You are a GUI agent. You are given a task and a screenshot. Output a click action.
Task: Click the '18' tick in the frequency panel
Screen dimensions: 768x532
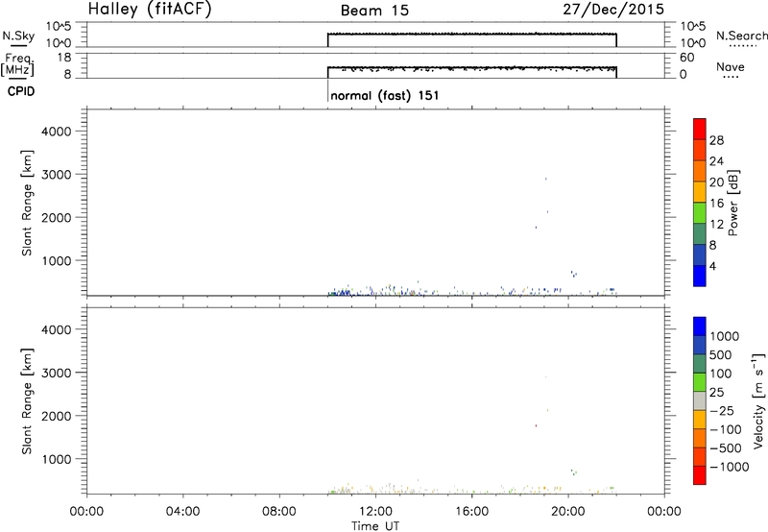64,58
